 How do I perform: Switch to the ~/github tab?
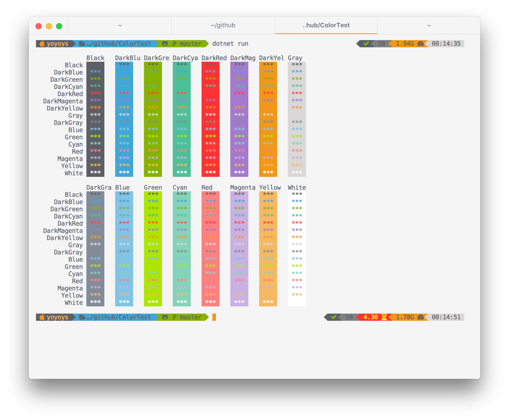[223, 25]
